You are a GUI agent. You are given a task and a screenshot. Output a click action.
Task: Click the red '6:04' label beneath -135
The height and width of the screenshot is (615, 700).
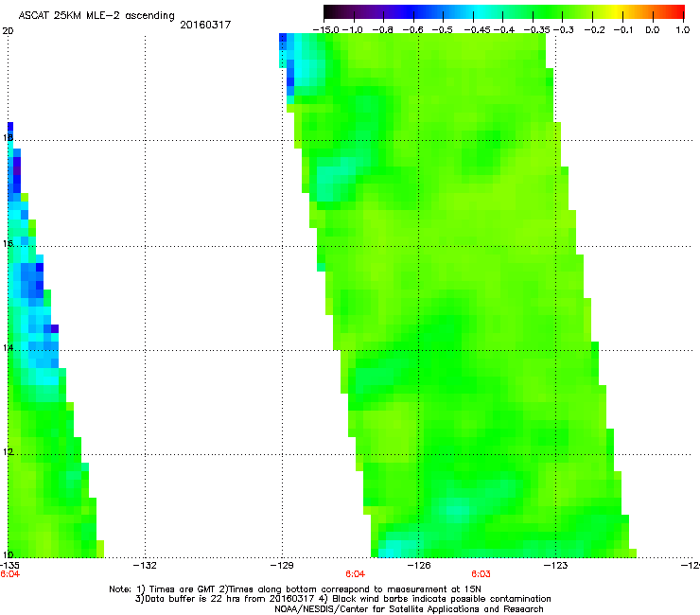9,574
